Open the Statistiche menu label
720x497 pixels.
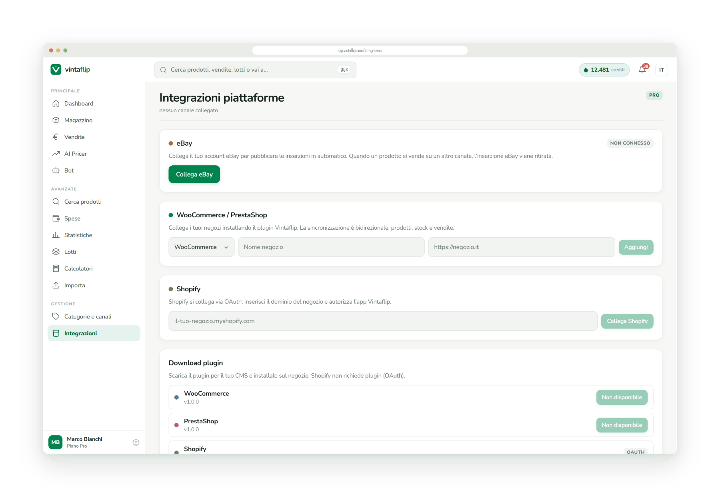coord(79,235)
